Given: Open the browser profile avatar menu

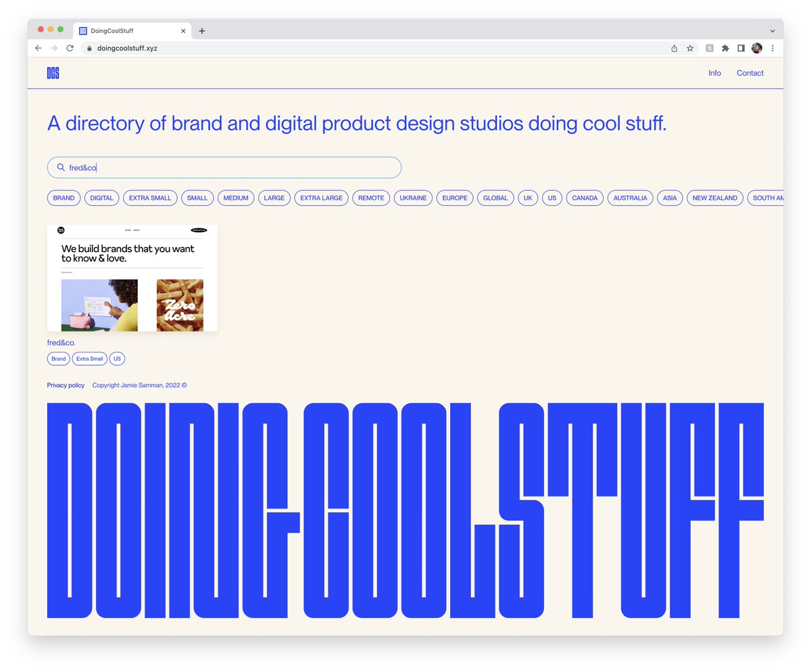Looking at the screenshot, I should [757, 48].
